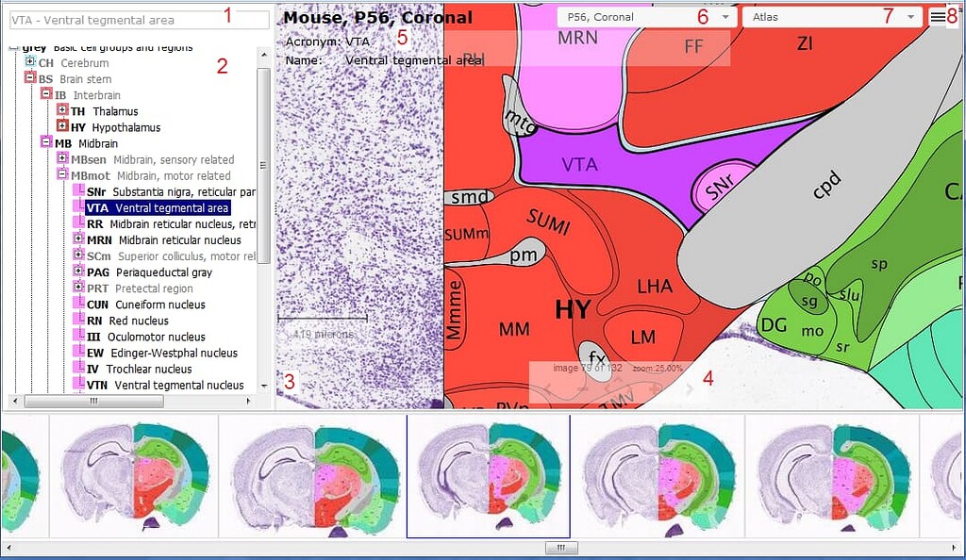The width and height of the screenshot is (966, 560).
Task: Select the highlighted middle slice thumbnail
Action: point(487,476)
